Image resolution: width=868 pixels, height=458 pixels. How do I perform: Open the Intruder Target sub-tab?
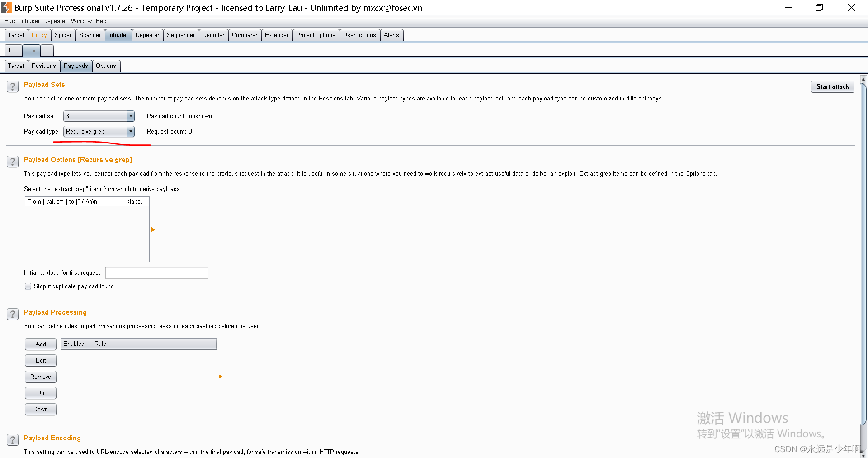coord(16,66)
